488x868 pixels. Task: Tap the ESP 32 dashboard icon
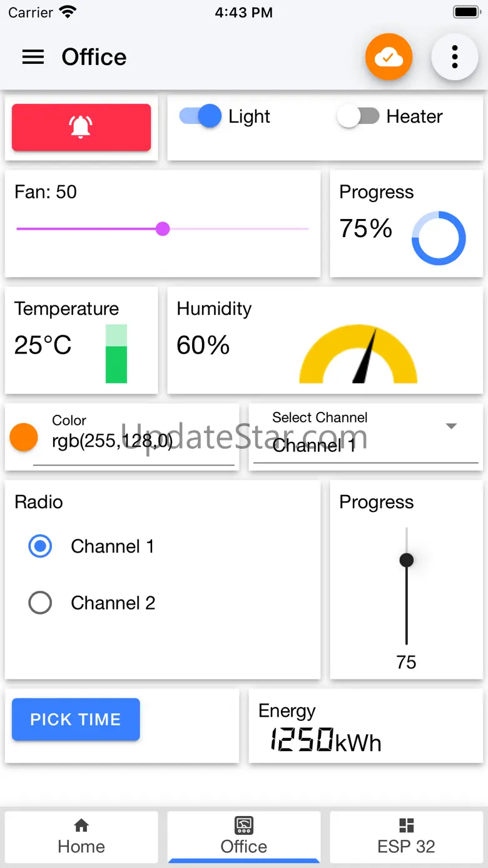(x=406, y=825)
